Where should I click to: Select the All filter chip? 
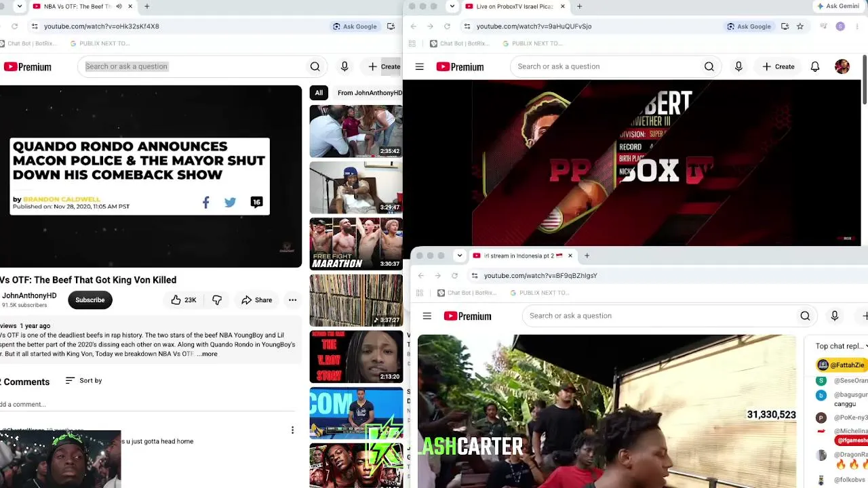click(x=319, y=93)
